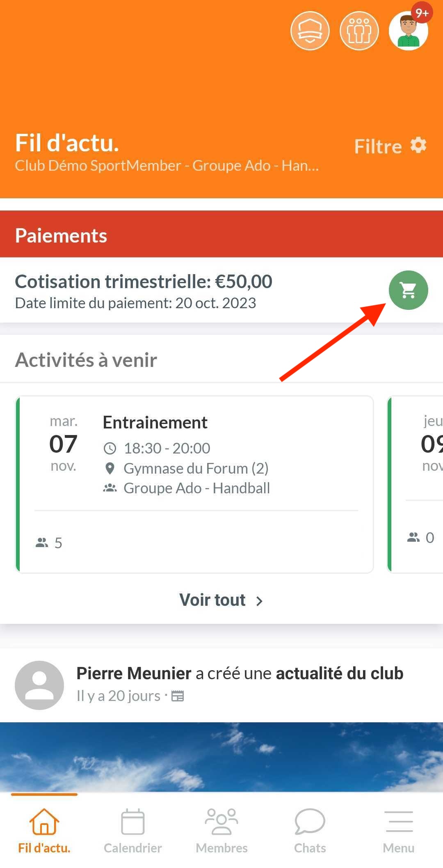Tap the green shopping cart payment icon

[x=408, y=290]
